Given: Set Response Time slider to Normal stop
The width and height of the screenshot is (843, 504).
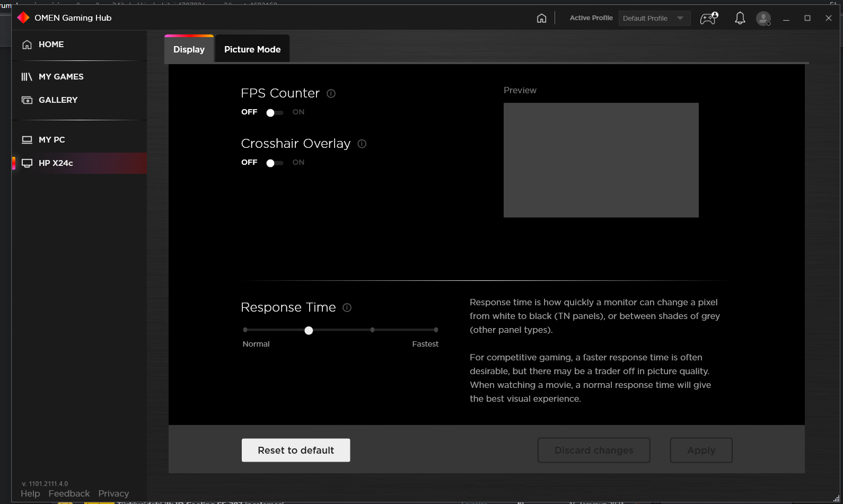Looking at the screenshot, I should pos(245,330).
